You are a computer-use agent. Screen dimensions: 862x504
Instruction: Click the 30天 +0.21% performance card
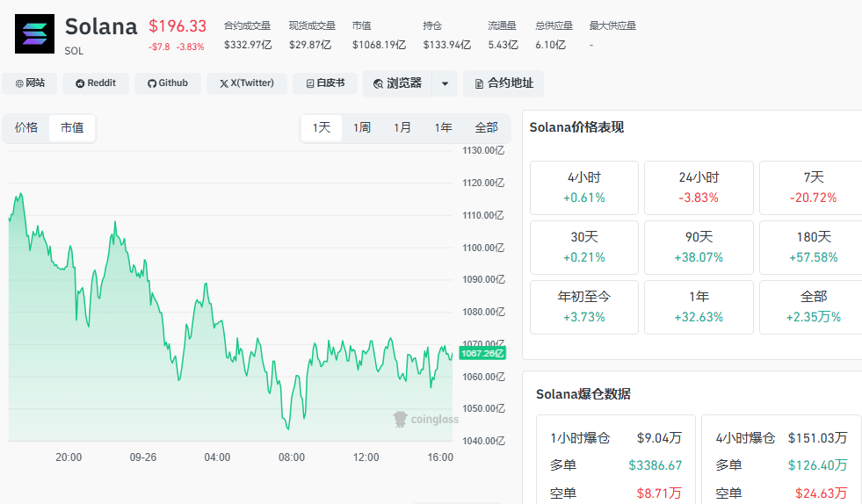583,248
